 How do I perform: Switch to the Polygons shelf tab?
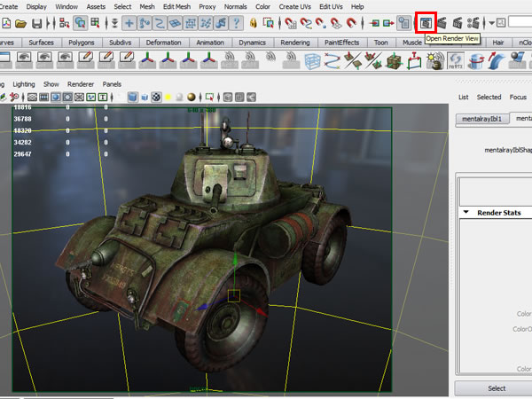(x=82, y=43)
